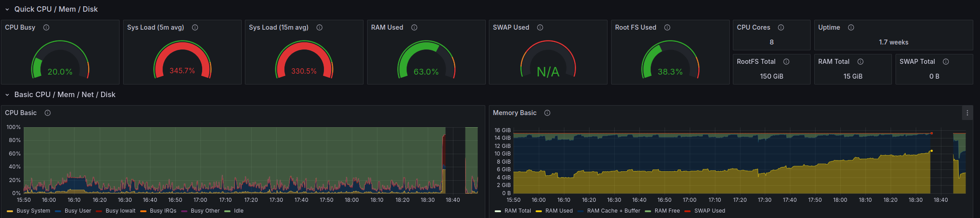Screen dimensions: 980x218
Task: Collapse the Quick CPU / Mem / Disk row
Action: [7, 9]
